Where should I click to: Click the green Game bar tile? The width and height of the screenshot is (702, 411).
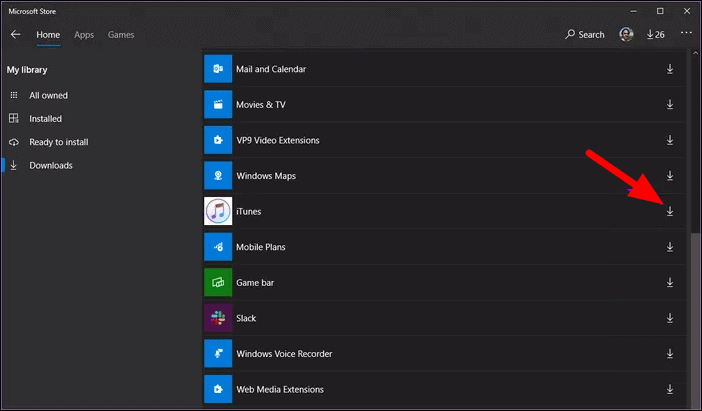coord(218,283)
